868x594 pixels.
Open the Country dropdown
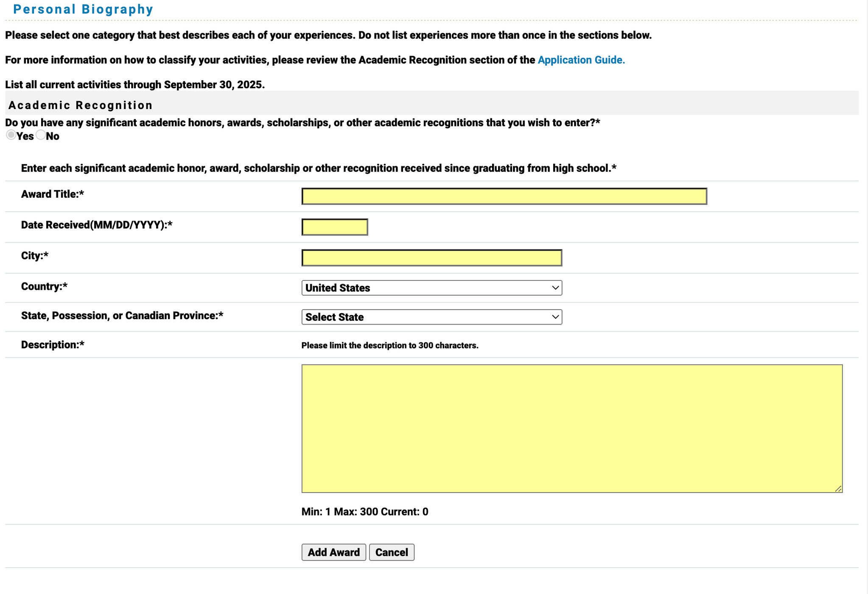431,288
